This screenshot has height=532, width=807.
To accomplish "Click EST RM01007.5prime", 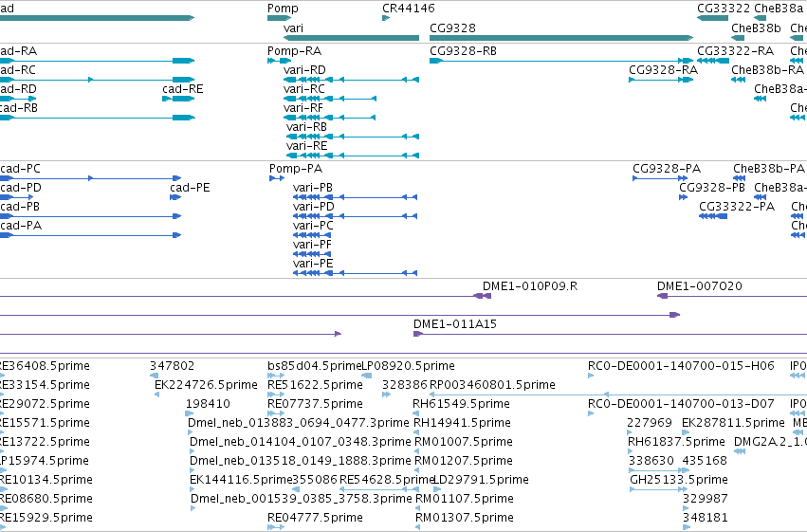I will (464, 443).
